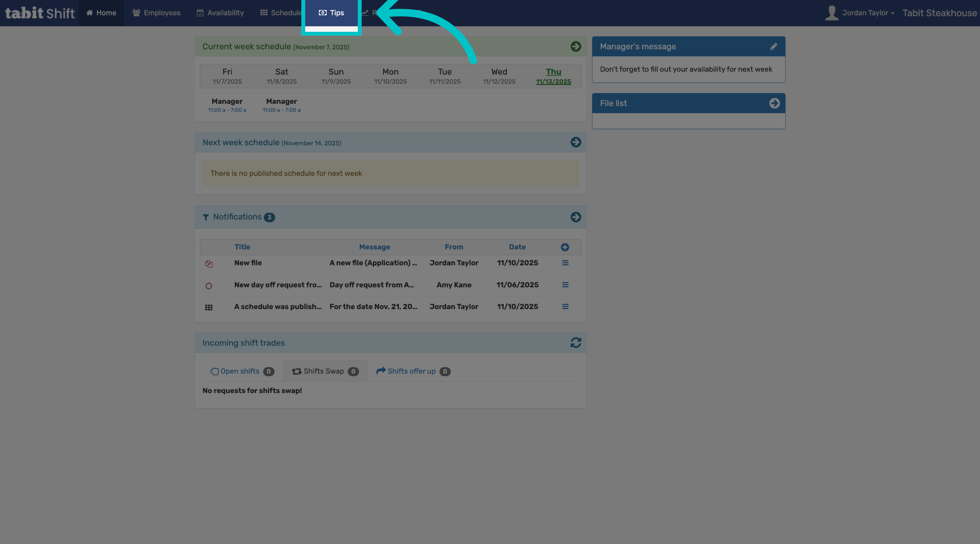This screenshot has width=980, height=544.
Task: Click the Shifts Swap count badge
Action: (x=353, y=372)
